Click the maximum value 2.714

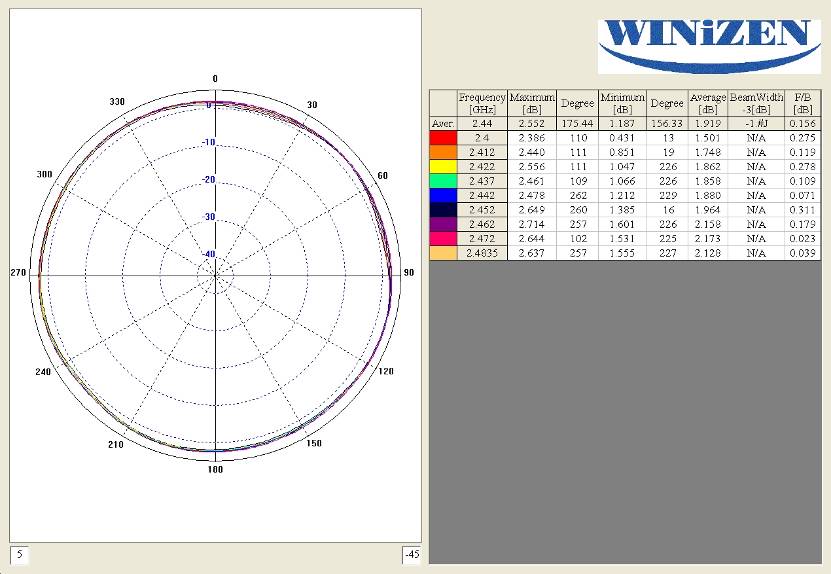point(532,224)
